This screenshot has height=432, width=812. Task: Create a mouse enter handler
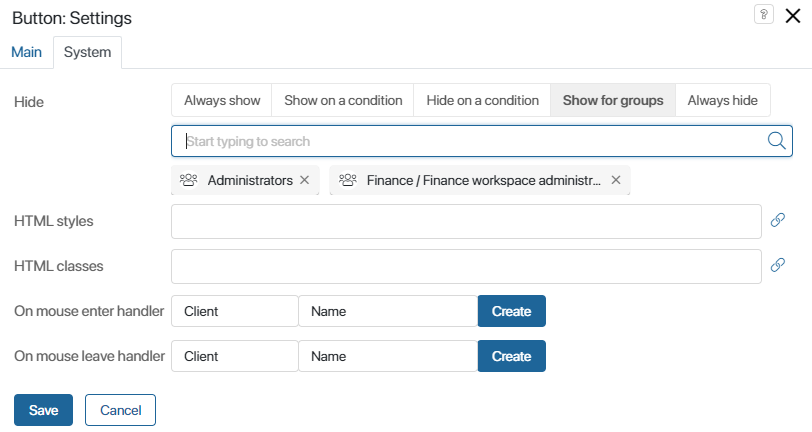(511, 311)
